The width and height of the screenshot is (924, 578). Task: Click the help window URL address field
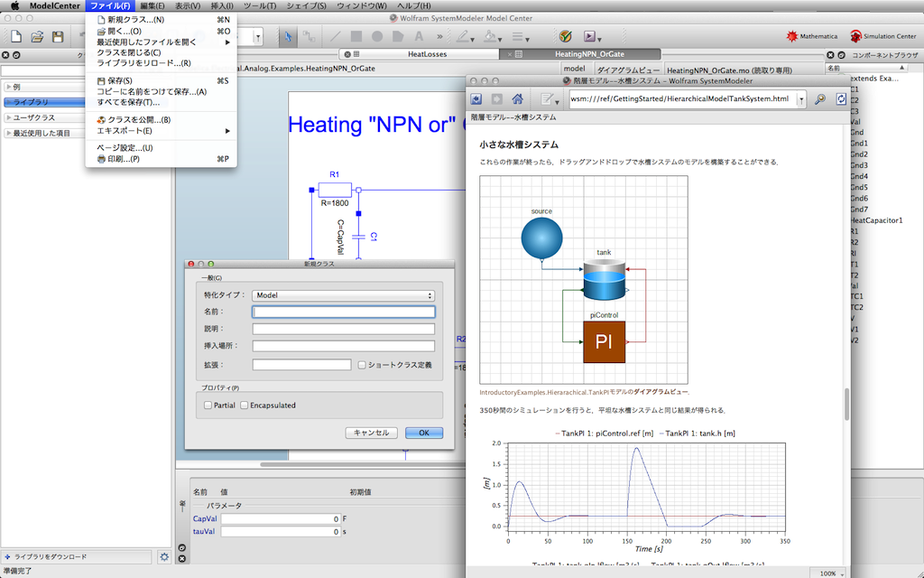point(683,99)
